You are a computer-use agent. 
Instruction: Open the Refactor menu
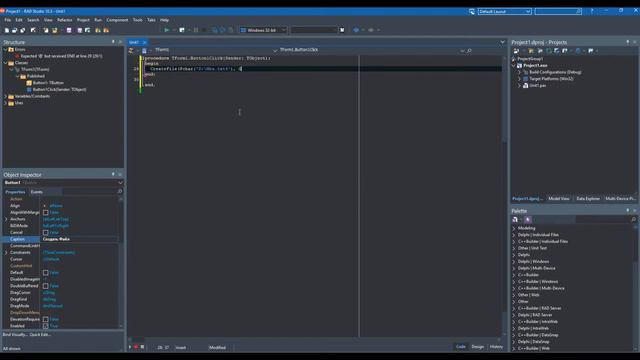pyautogui.click(x=64, y=20)
